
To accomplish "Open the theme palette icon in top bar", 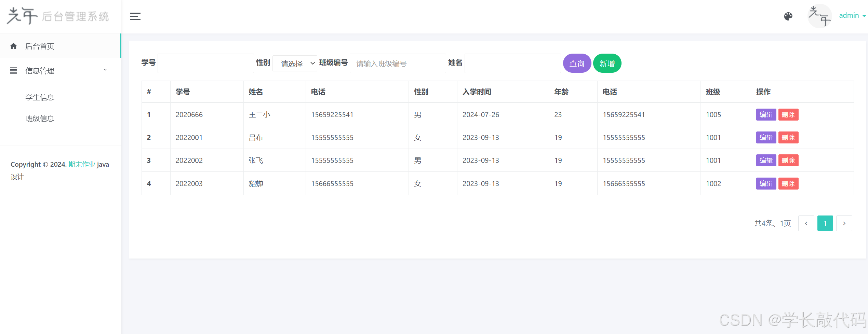I will (x=788, y=16).
